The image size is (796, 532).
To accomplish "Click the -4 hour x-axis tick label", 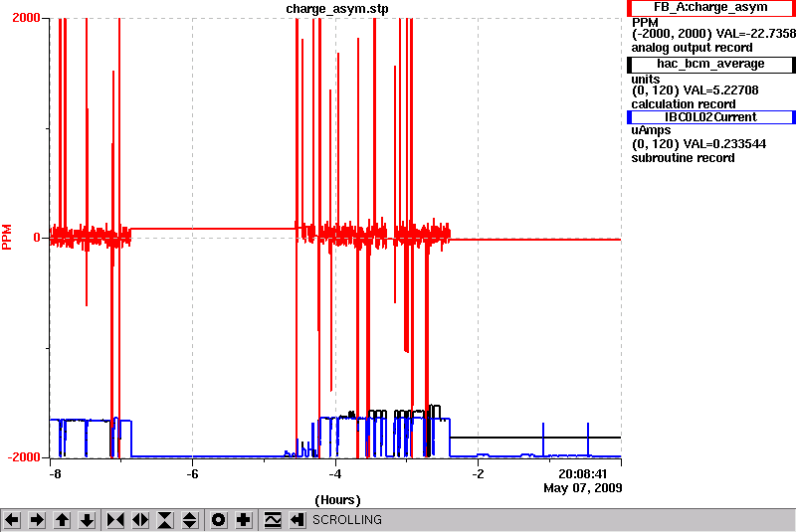I will [334, 473].
